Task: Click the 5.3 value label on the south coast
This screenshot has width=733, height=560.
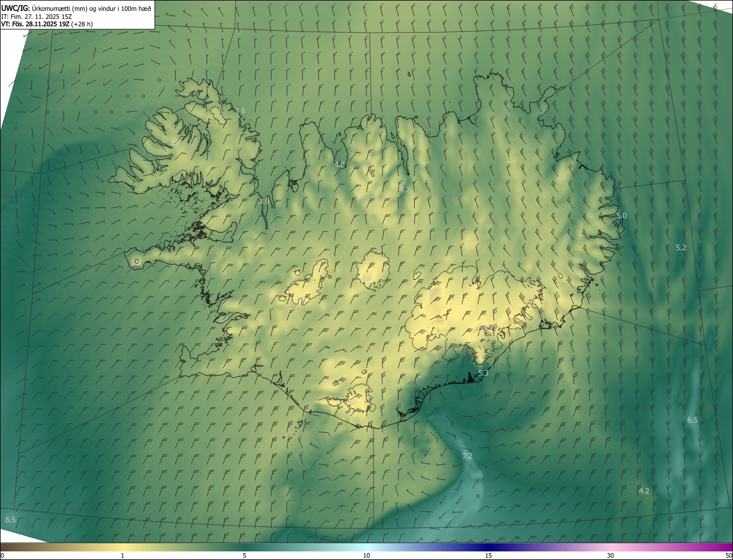Action: 483,373
